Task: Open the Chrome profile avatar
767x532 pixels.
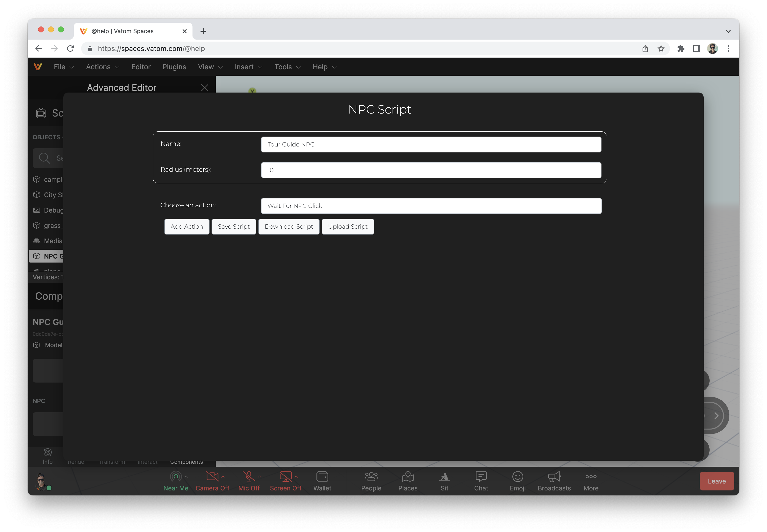Action: point(712,49)
